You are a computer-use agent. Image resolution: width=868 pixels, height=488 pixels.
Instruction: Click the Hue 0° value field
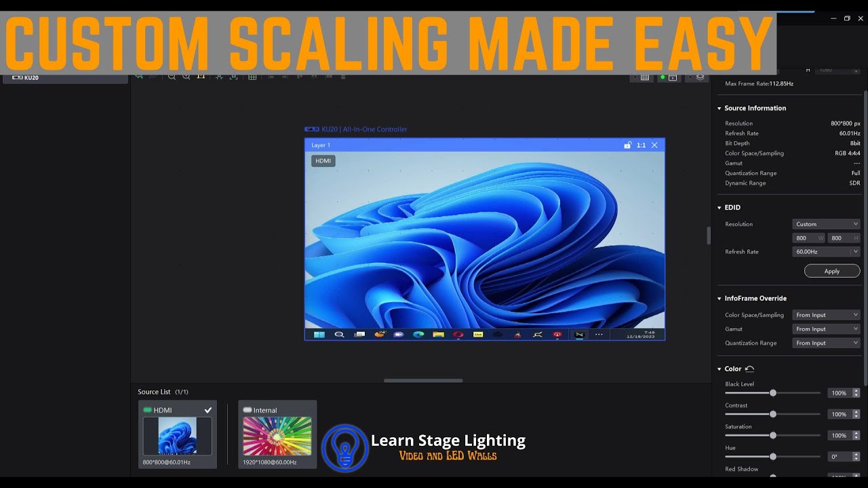(x=840, y=457)
